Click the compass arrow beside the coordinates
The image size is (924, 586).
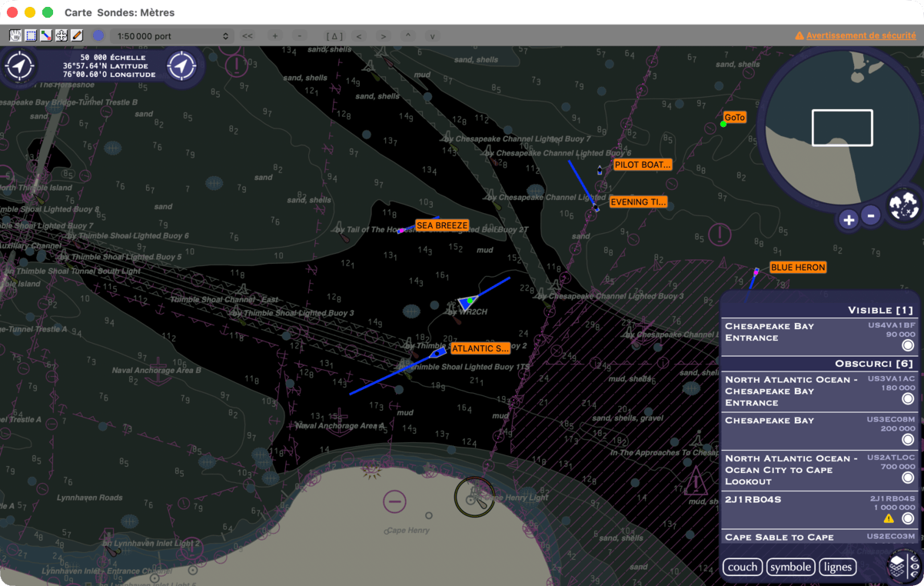182,66
